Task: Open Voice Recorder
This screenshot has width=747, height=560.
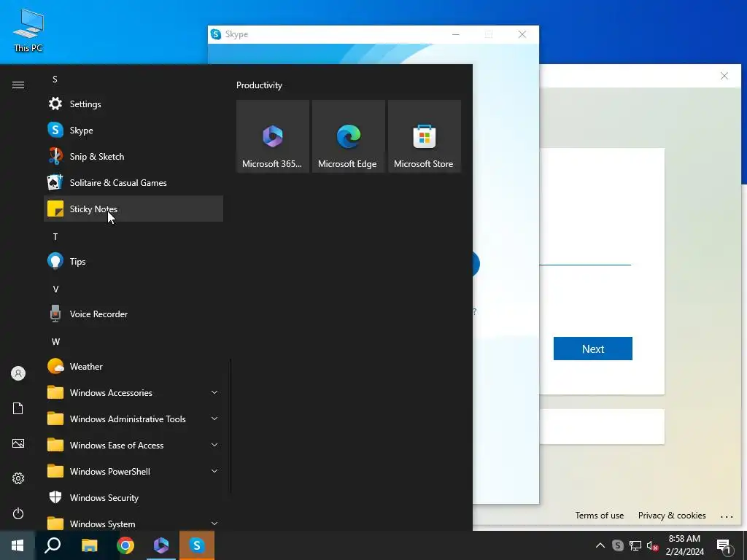Action: [x=133, y=314]
